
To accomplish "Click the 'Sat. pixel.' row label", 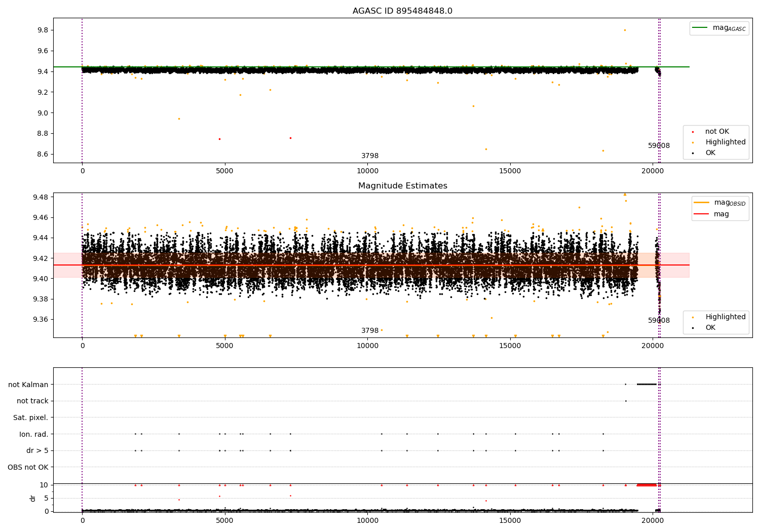I will coord(30,418).
